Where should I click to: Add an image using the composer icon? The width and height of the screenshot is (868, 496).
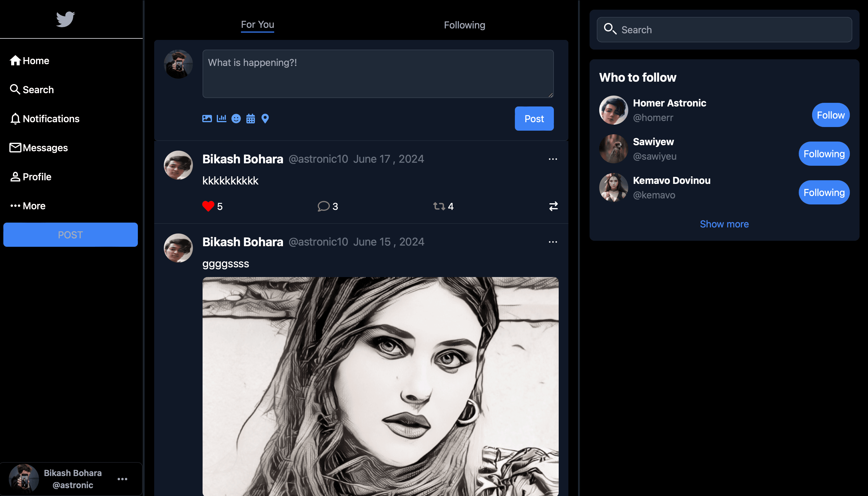pos(207,119)
